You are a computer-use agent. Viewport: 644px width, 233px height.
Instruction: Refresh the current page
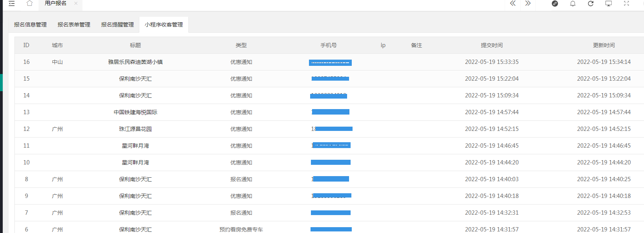pyautogui.click(x=591, y=4)
